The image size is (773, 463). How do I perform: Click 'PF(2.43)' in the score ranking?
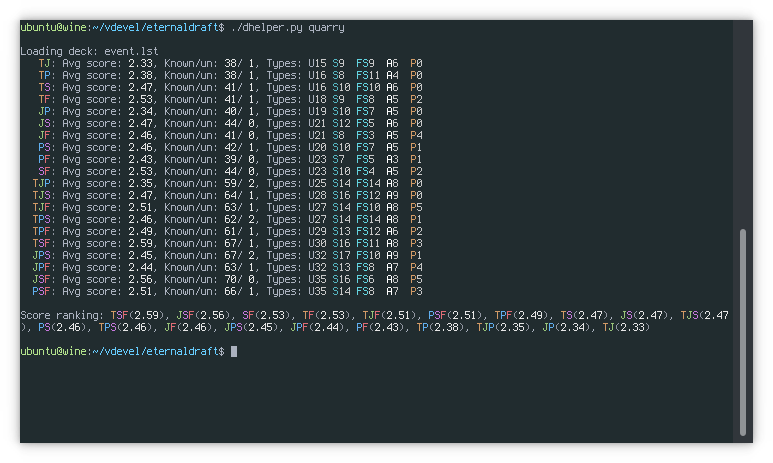(381, 327)
